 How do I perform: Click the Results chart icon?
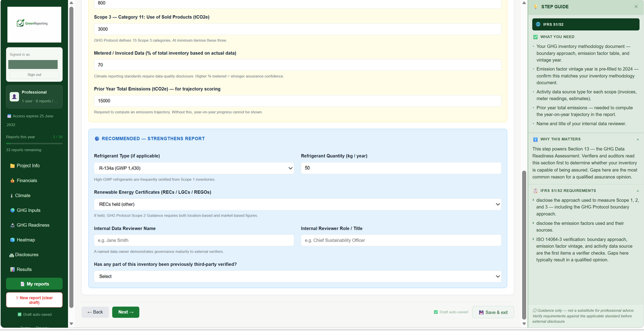[x=12, y=269]
